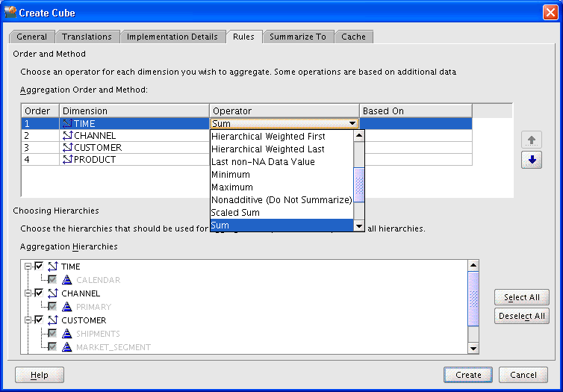Click the CUSTOMER dimension icon in the hierarchies tree
Viewport: 563px width, 392px height.
tap(53, 320)
